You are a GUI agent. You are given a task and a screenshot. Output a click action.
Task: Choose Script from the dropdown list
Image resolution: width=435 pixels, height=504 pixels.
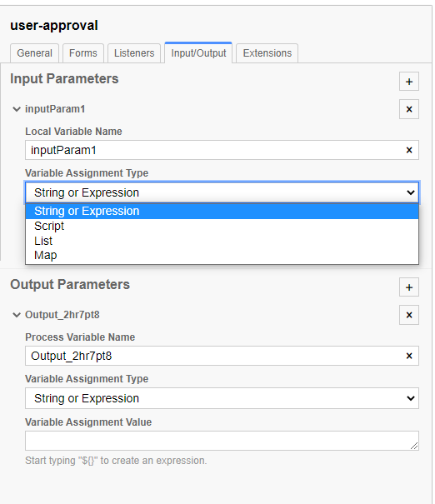click(x=222, y=226)
